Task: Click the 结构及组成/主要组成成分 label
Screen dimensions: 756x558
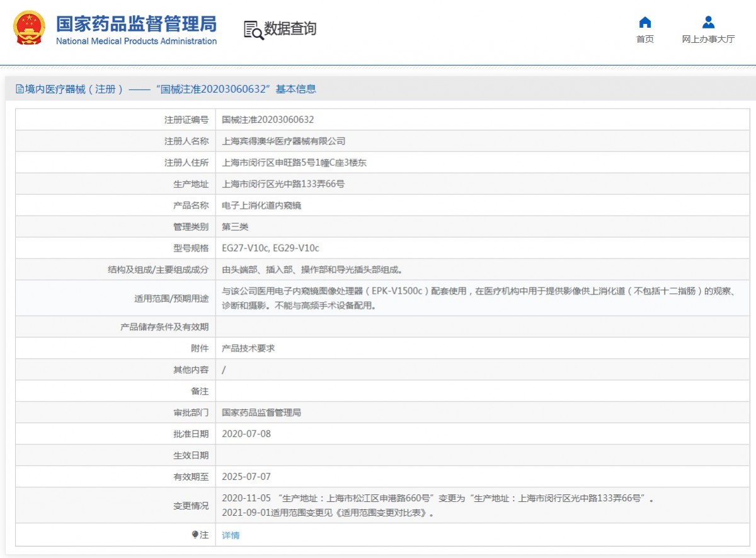Action: (158, 270)
